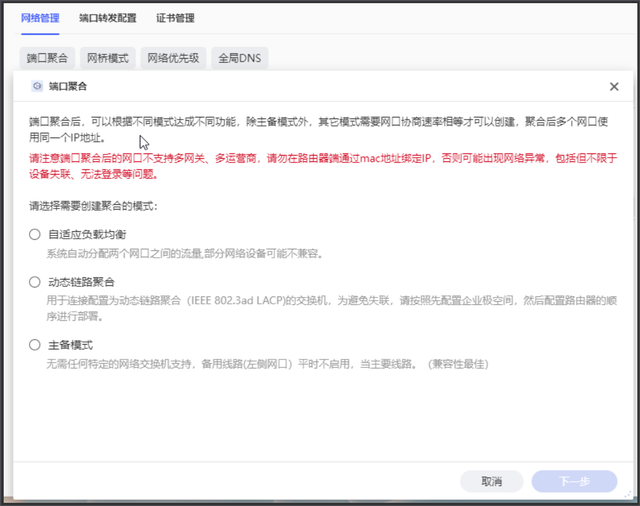
Task: Click the 全局DNS button
Action: pos(240,58)
